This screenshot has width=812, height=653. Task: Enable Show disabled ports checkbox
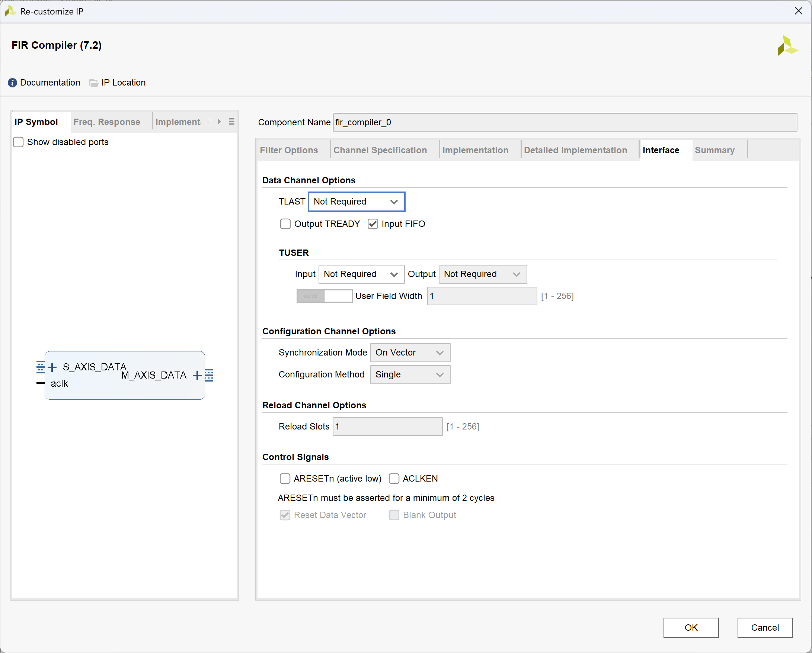pos(19,142)
